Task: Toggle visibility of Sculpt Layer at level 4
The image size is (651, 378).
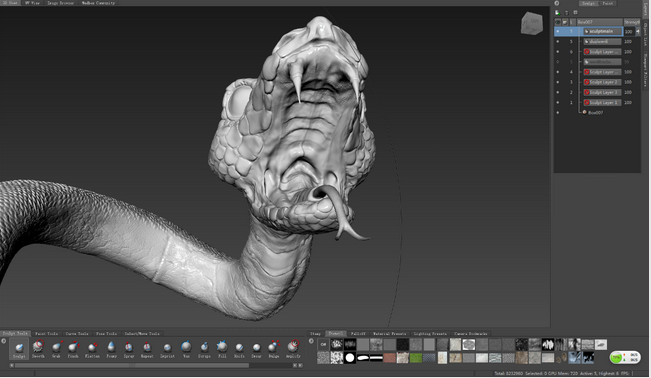Action: [x=558, y=72]
